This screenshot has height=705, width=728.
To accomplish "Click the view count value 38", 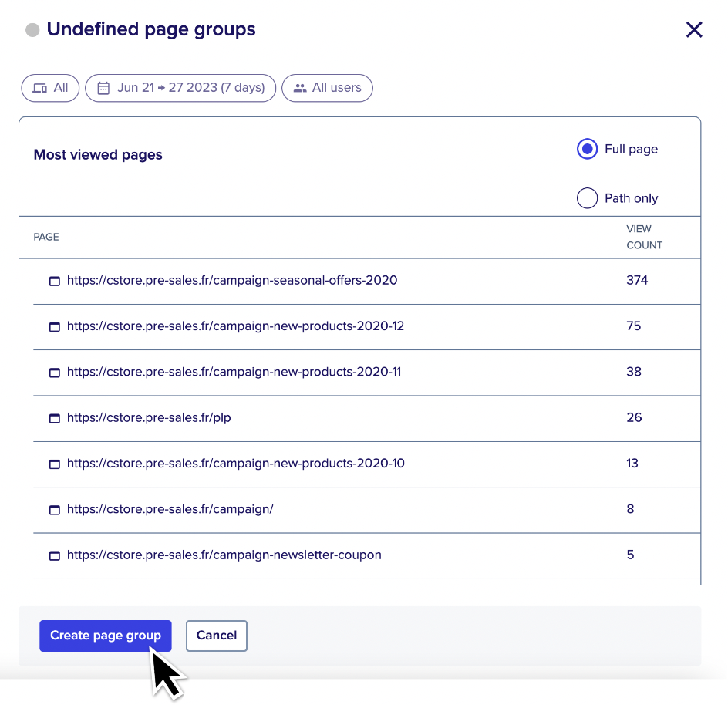I will pos(634,372).
